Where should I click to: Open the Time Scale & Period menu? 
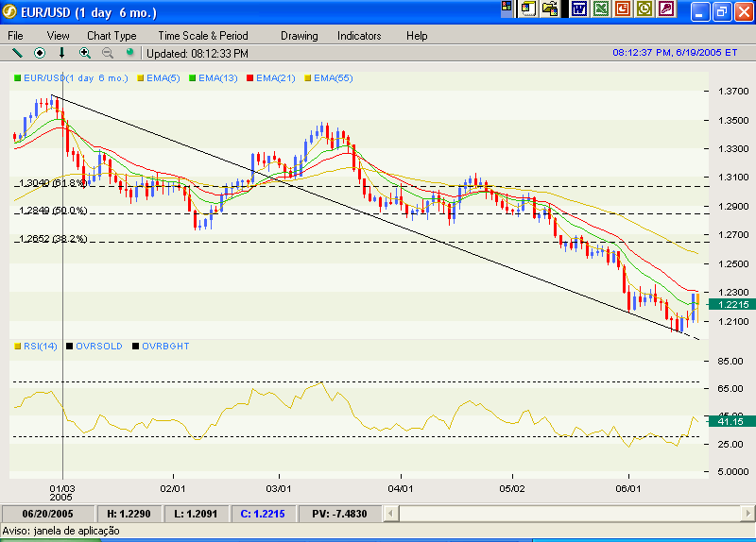[x=203, y=36]
